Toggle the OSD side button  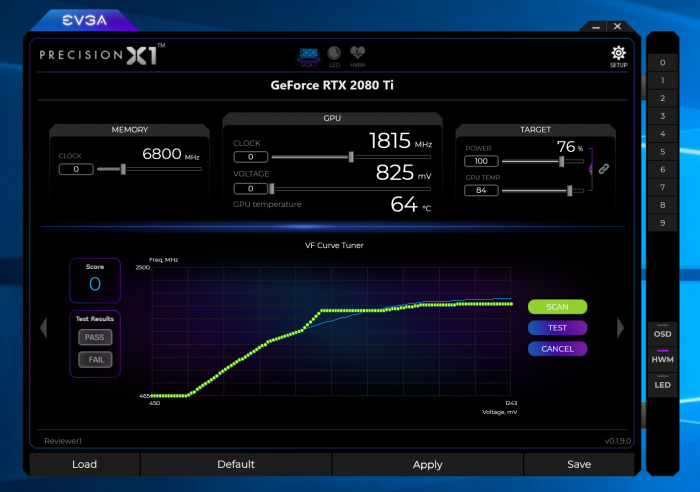tap(662, 334)
